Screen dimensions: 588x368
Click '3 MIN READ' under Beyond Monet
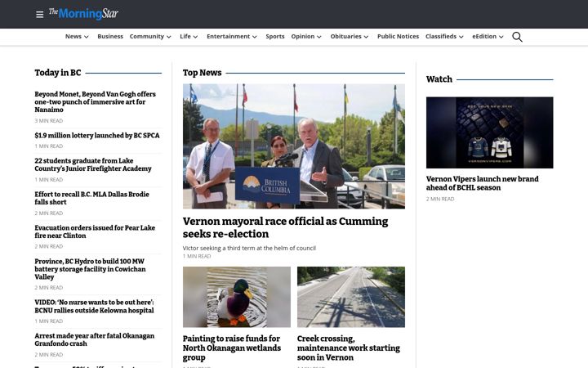[x=49, y=121]
